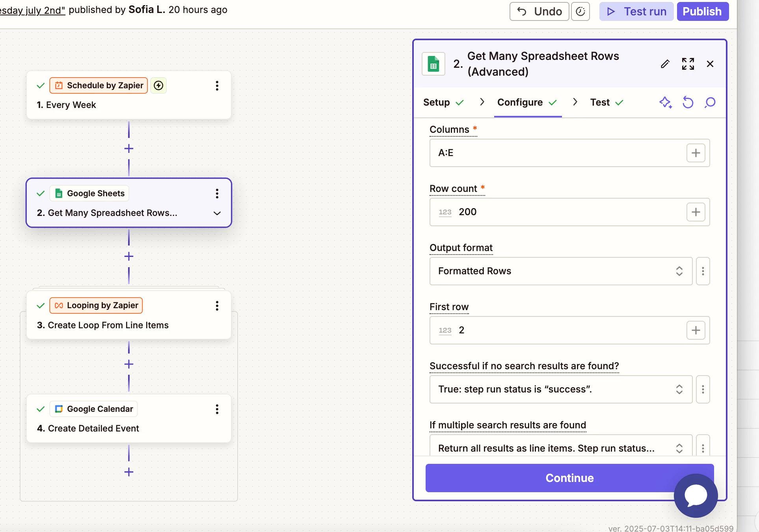
Task: Open Google Sheets step three-dot menu
Action: 217,193
